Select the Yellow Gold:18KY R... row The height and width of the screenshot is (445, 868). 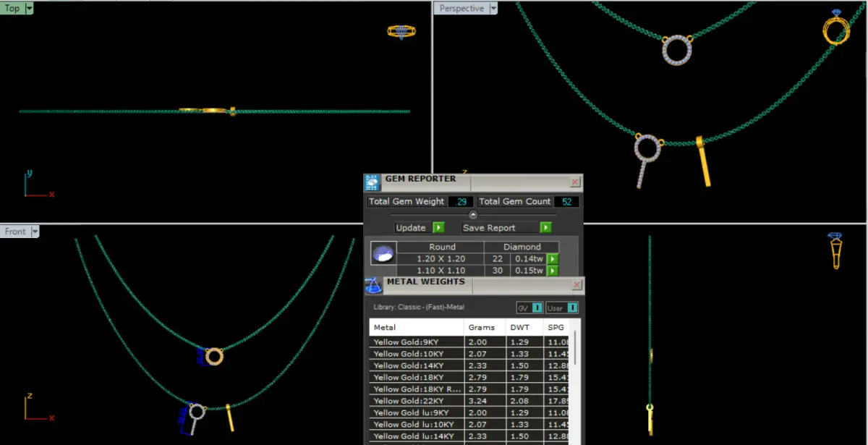[469, 389]
